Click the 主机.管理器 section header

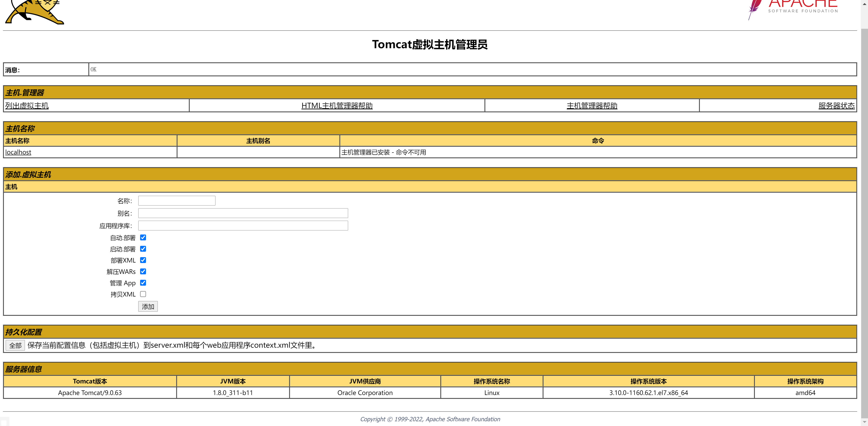click(430, 92)
